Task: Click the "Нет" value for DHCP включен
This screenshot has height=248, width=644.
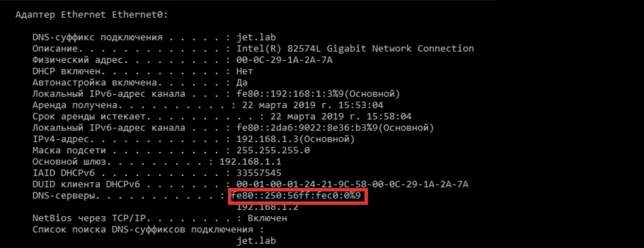Action: click(245, 71)
